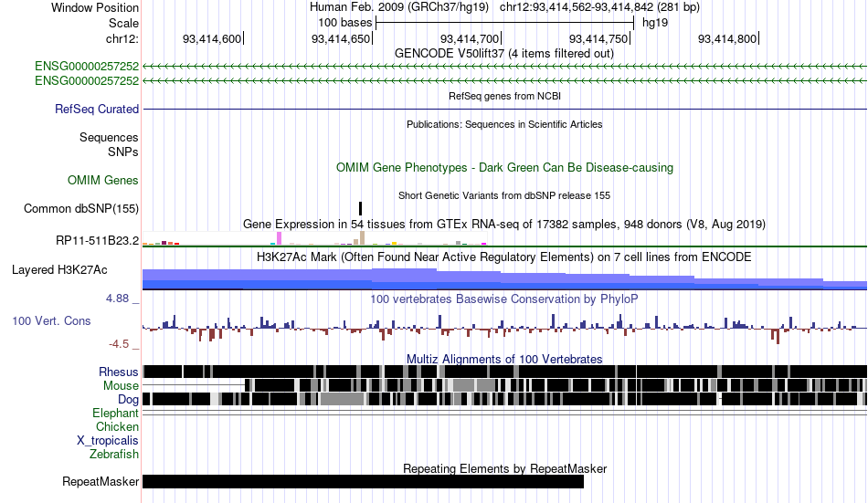Select the Elephant alignment label
The image size is (868, 503).
pyautogui.click(x=116, y=414)
